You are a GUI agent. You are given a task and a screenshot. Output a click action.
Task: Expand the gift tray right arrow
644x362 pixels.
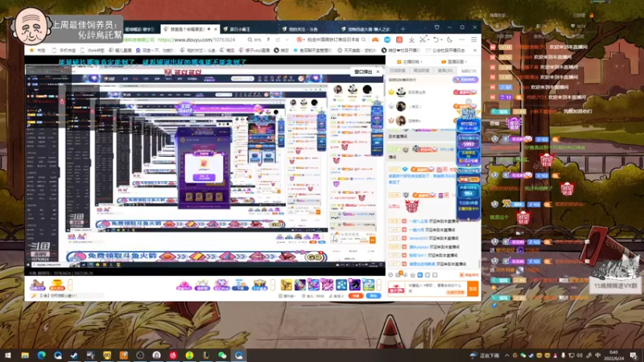tap(378, 285)
